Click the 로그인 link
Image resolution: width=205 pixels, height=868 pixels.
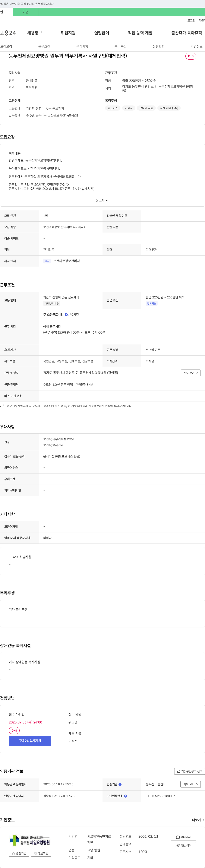pyautogui.click(x=191, y=20)
